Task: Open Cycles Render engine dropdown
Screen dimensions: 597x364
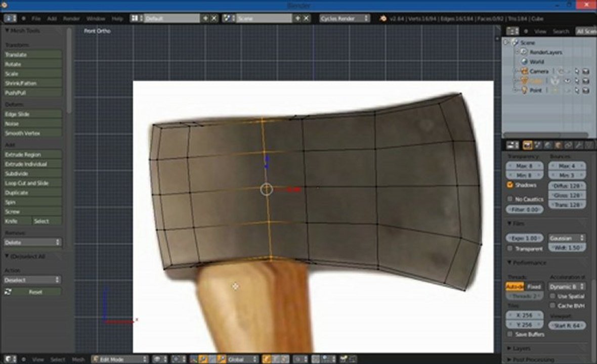Action: click(x=345, y=18)
